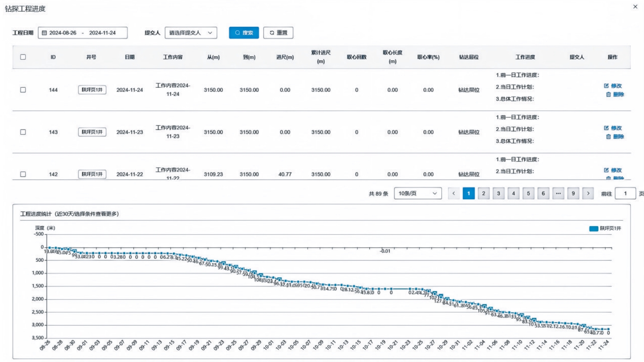Screen dimensions: 644x362
Task: Click the 重置 reset button
Action: coord(278,33)
